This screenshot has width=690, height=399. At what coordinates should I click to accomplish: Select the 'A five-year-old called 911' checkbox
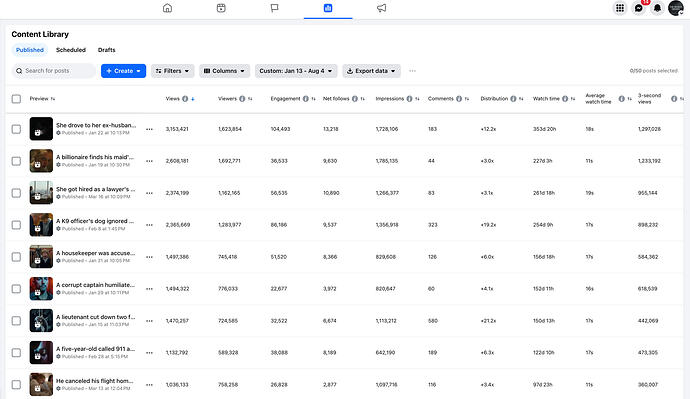coord(16,352)
